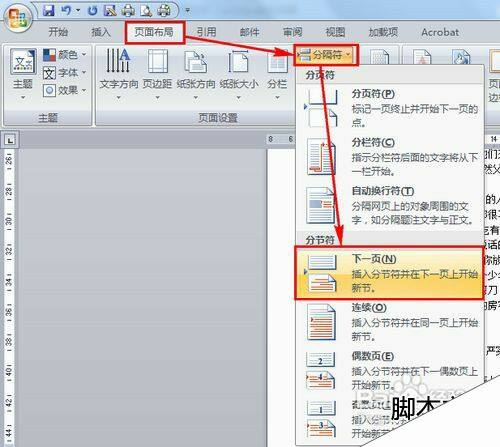Open the 引用 tab

(206, 32)
